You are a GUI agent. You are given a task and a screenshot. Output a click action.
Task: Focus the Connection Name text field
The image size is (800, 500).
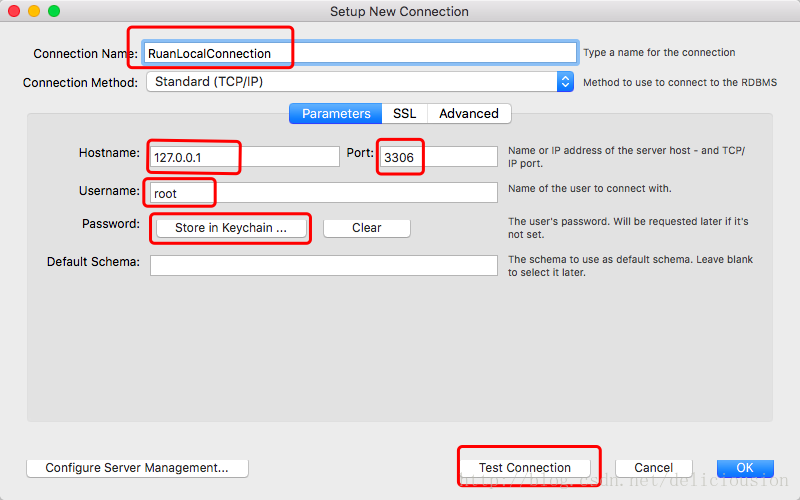pyautogui.click(x=360, y=53)
